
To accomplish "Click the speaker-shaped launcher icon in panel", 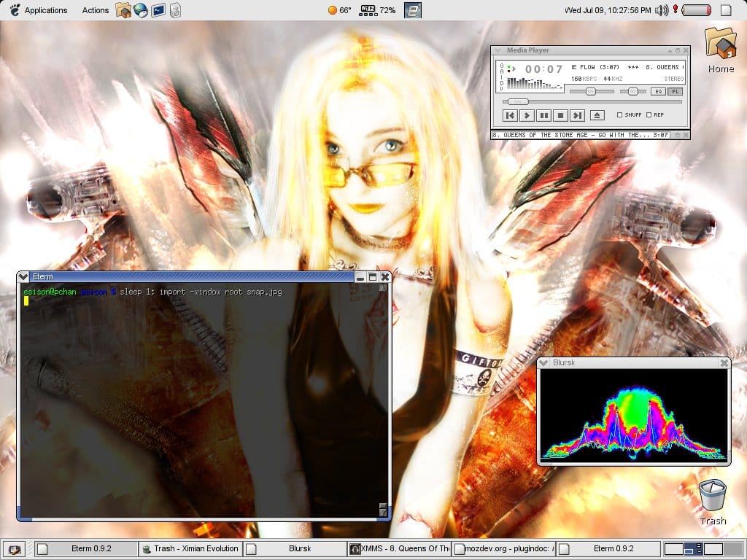I will [x=175, y=10].
